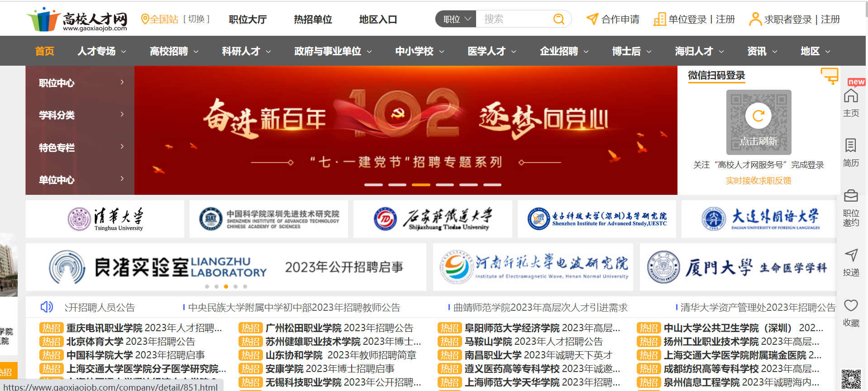Click the building icon for 单位登录
The height and width of the screenshot is (391, 868).
pos(659,19)
